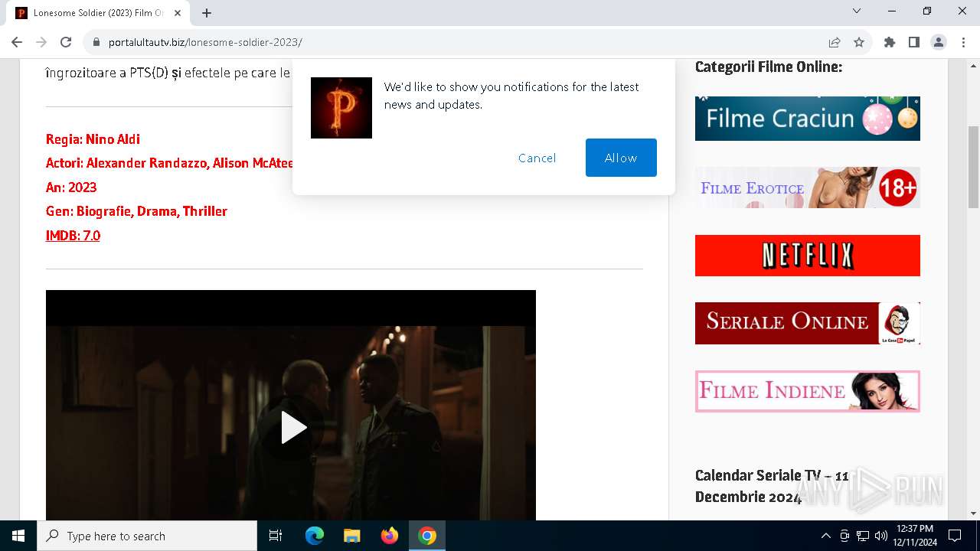Open Task View on taskbar
The image size is (980, 551).
[276, 536]
